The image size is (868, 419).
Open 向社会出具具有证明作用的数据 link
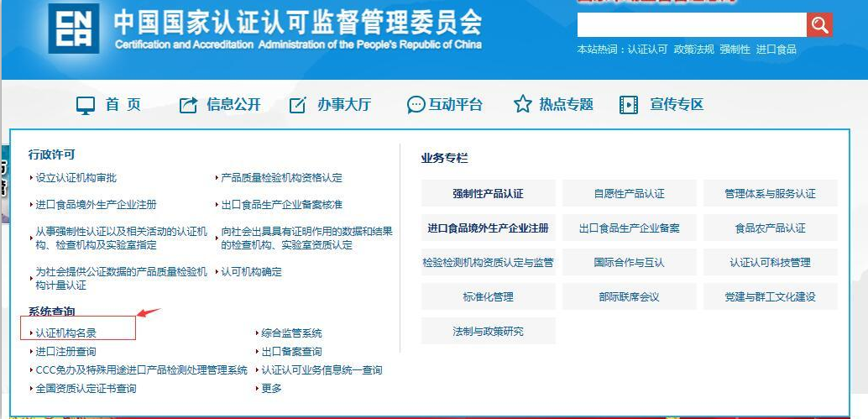[x=307, y=238]
